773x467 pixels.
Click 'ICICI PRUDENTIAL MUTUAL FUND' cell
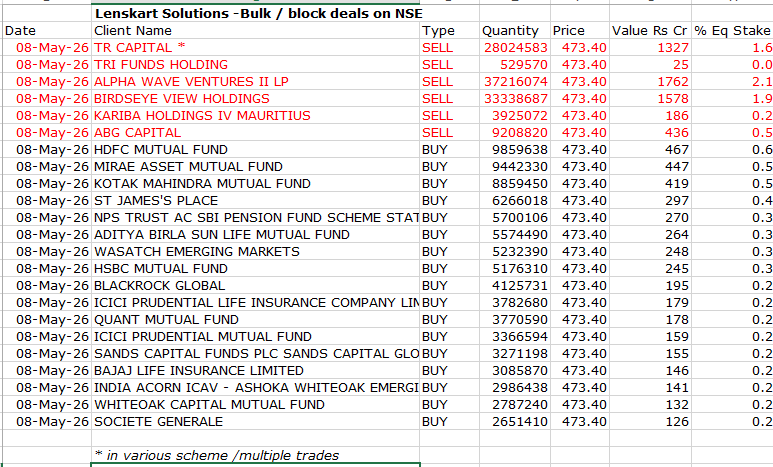(255, 337)
